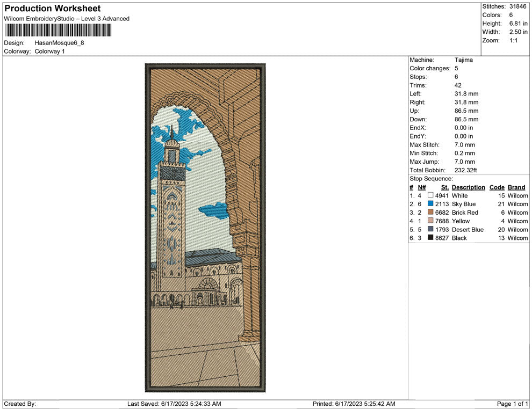The image size is (532, 409).
Task: Click the Last Saved timestamp in footer
Action: point(174,404)
